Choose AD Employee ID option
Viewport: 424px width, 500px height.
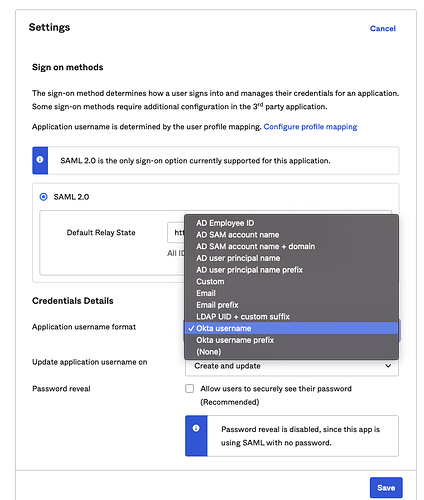click(x=291, y=223)
